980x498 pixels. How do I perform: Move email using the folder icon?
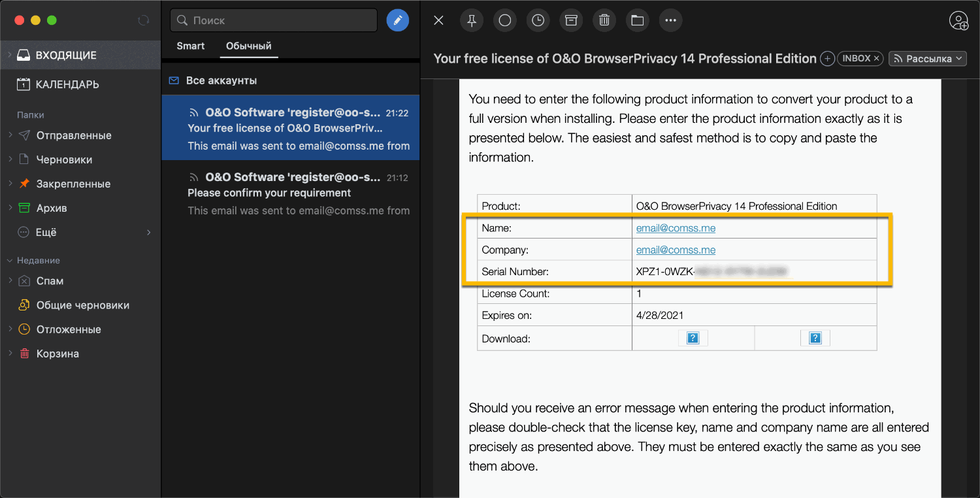(638, 20)
